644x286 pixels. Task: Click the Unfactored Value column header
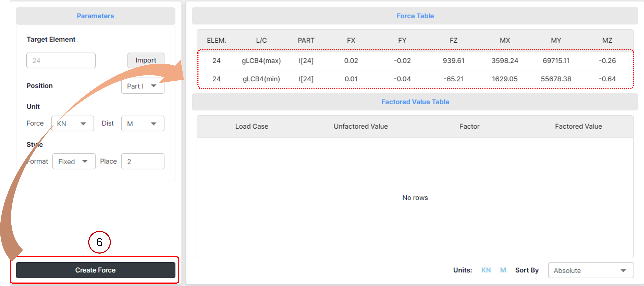(361, 126)
